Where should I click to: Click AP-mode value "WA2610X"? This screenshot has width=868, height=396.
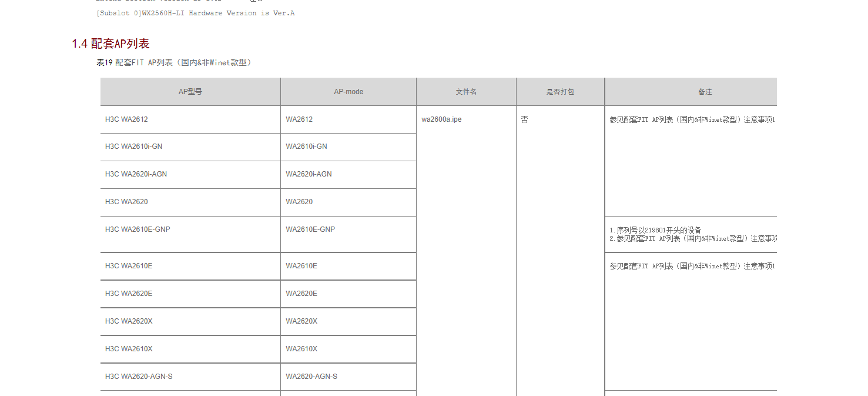301,349
